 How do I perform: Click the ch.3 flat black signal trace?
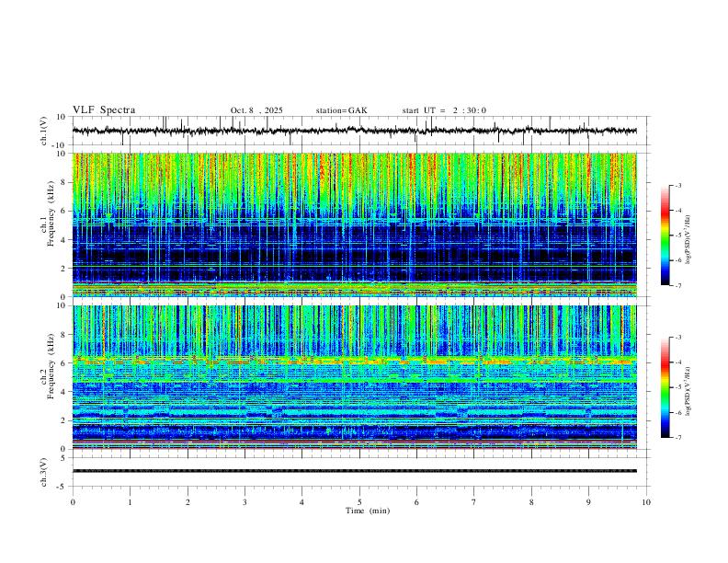[x=355, y=471]
